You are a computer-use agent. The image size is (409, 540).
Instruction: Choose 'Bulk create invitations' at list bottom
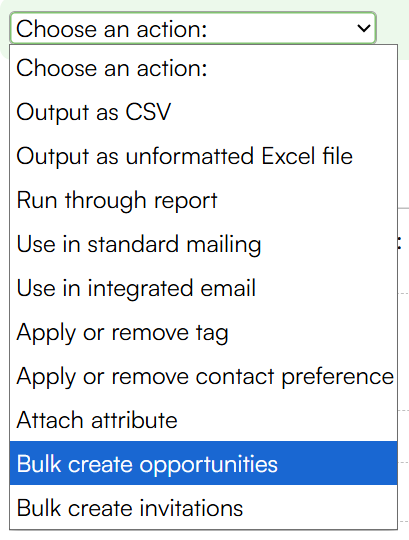203,507
